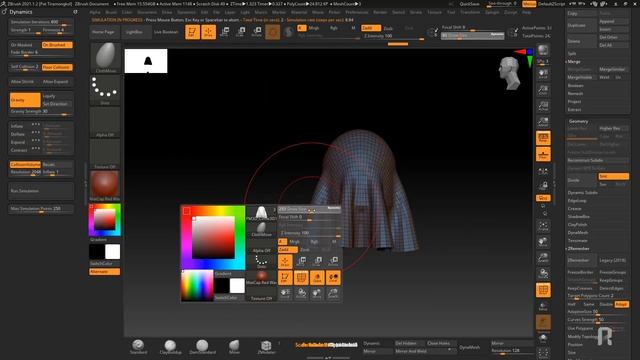
Task: Click the Alternate button below SwitchColor
Action: click(x=105, y=271)
